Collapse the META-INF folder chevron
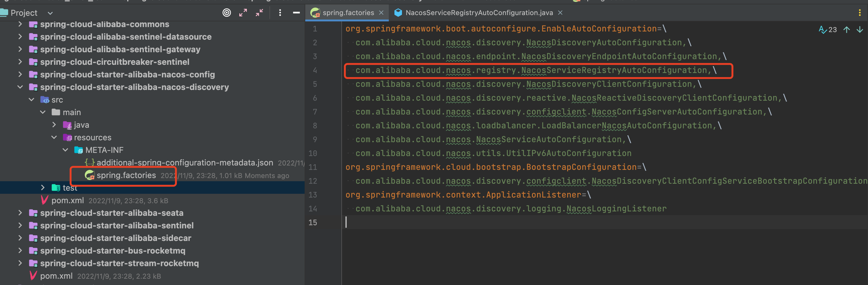The height and width of the screenshot is (285, 868). click(66, 150)
